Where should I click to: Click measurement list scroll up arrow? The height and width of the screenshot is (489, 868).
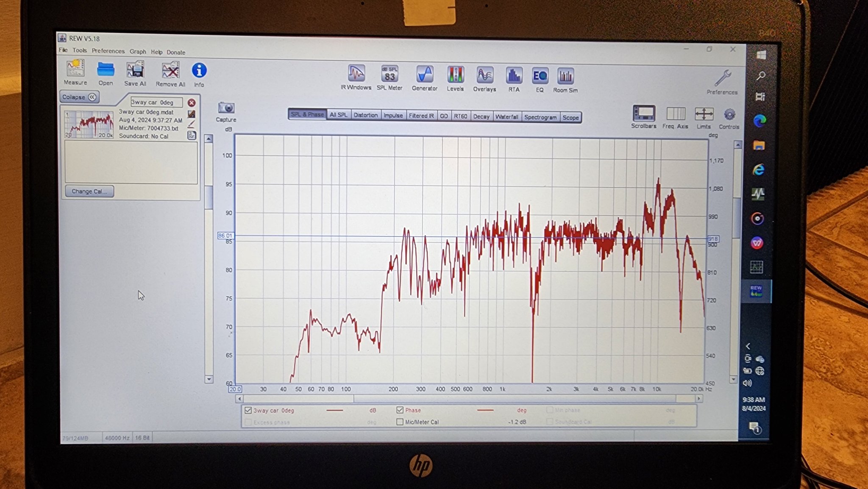[x=209, y=139]
